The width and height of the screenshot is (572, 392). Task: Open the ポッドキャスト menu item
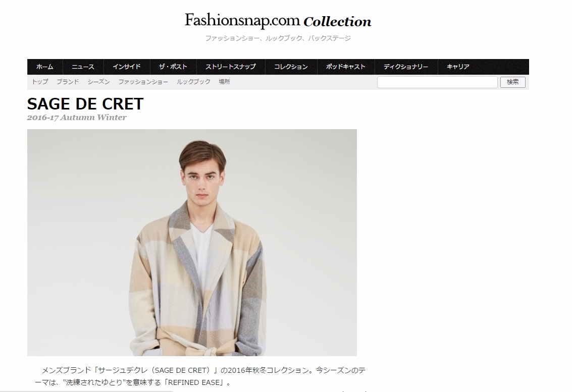[x=346, y=67]
